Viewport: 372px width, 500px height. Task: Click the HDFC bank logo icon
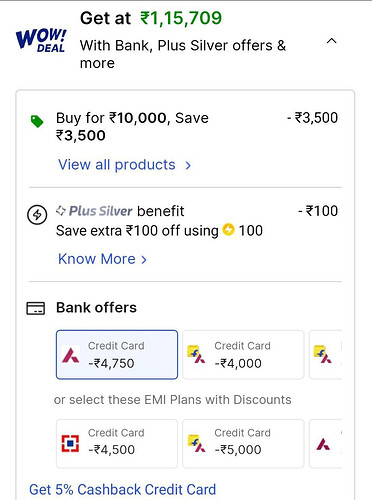click(70, 444)
